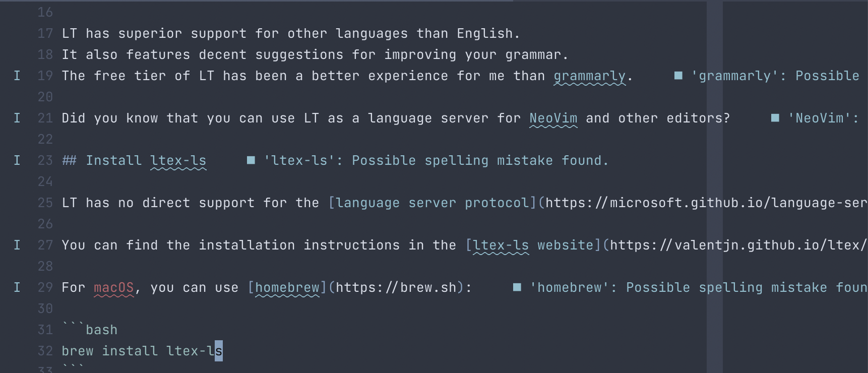Click the underlined word NeoVim on line 21
This screenshot has height=373, width=868.
(x=553, y=118)
